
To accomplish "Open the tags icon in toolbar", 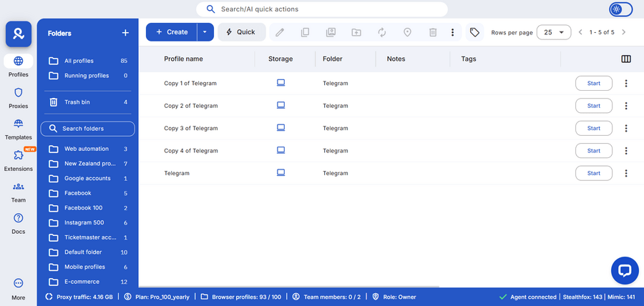I will tap(474, 32).
